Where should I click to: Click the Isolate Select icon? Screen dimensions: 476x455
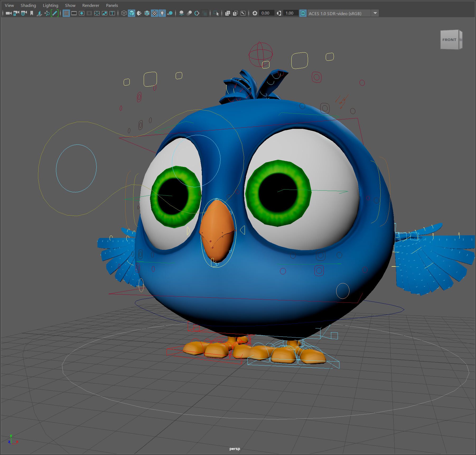point(216,13)
